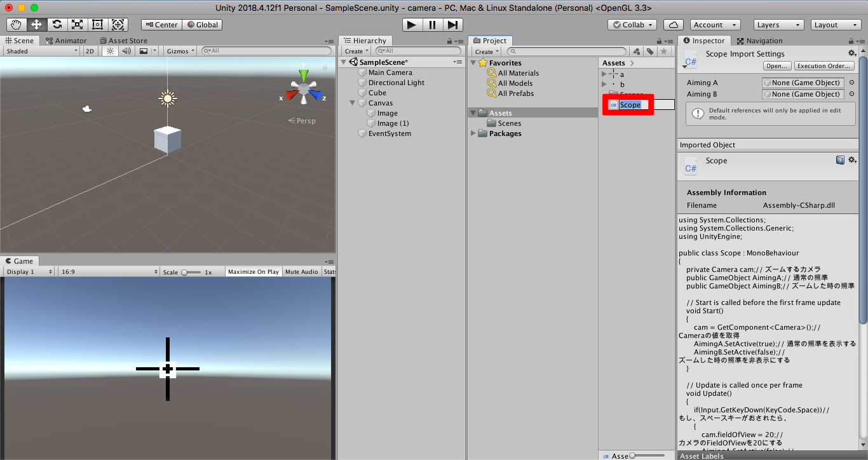Select Cube object in Hierarchy
The height and width of the screenshot is (460, 868).
377,93
